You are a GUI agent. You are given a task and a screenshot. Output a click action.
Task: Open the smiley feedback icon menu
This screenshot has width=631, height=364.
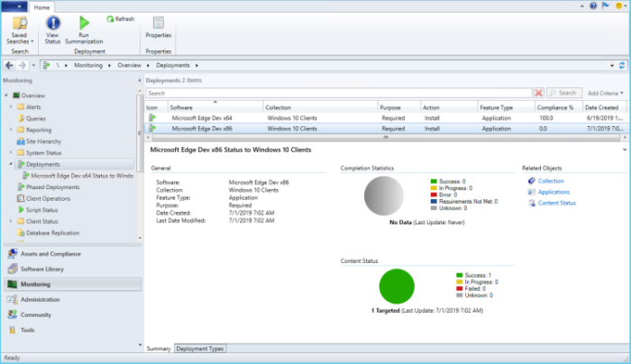point(621,5)
